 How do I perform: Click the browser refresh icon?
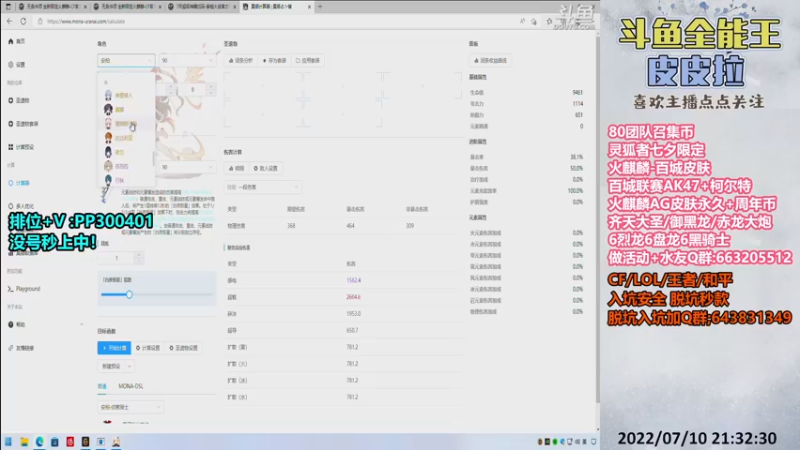[23, 21]
